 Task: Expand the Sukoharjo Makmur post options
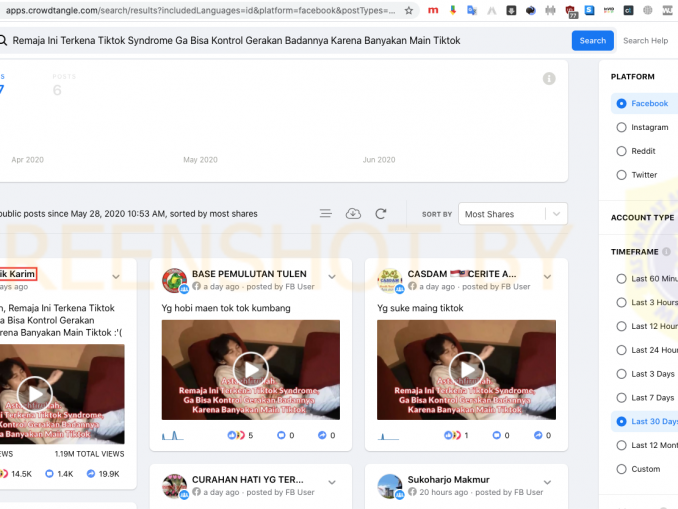tap(547, 482)
